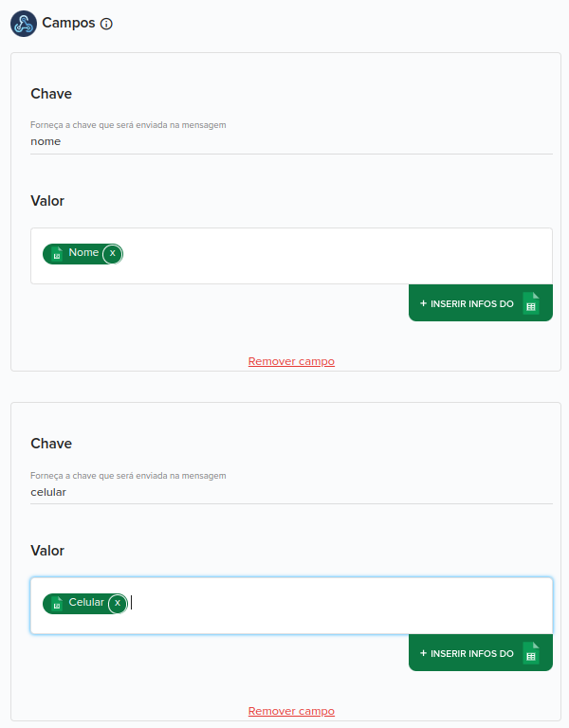569x728 pixels.
Task: Select the green Celular chip label
Action: coord(86,602)
